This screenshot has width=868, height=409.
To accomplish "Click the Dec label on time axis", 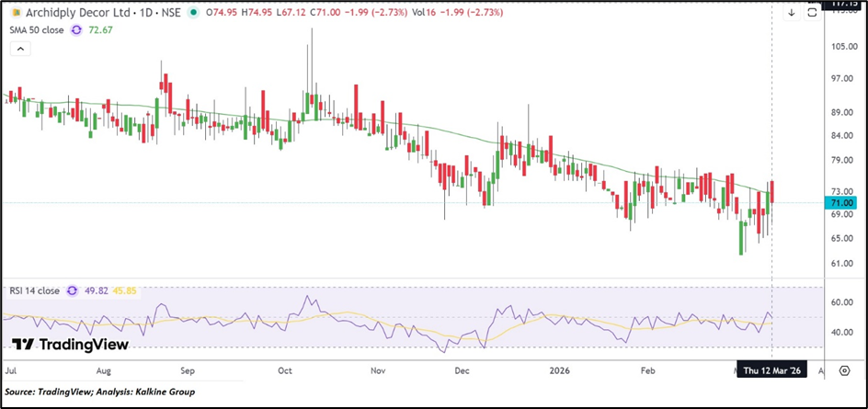I will coord(463,369).
